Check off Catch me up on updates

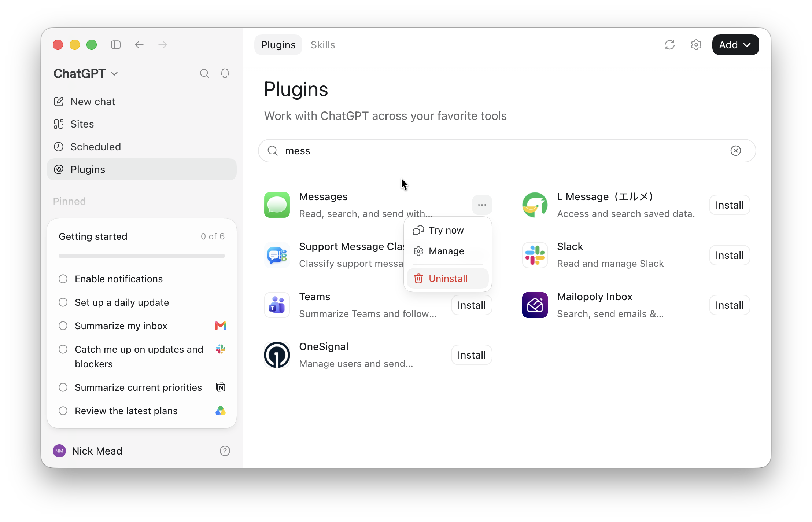click(63, 349)
